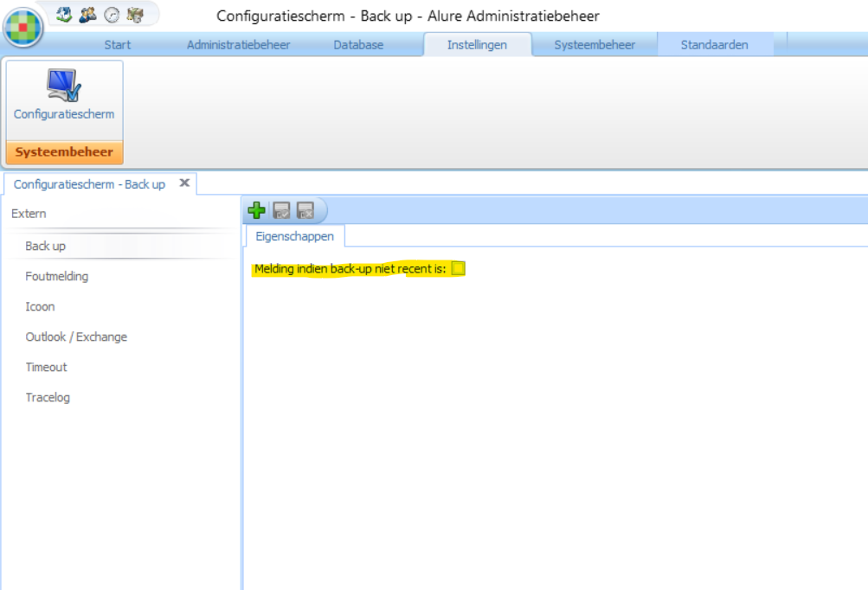The image size is (868, 590).
Task: Open the Database ribbon tab
Action: pos(358,45)
